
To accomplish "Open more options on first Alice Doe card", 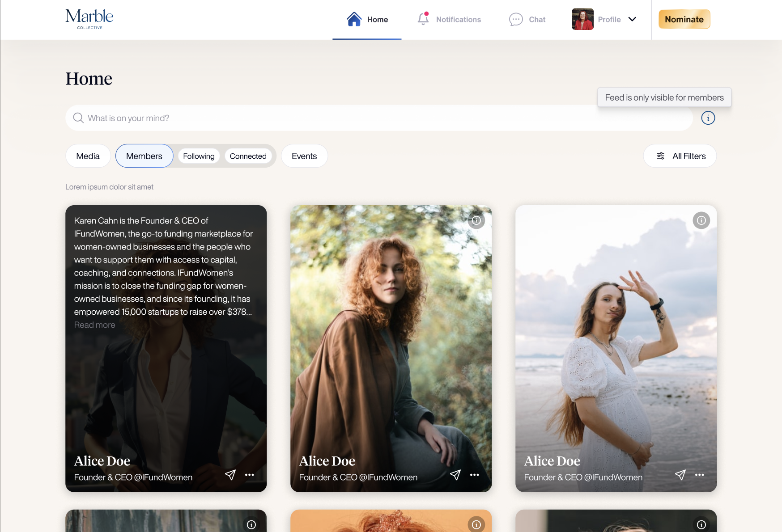I will pos(250,475).
